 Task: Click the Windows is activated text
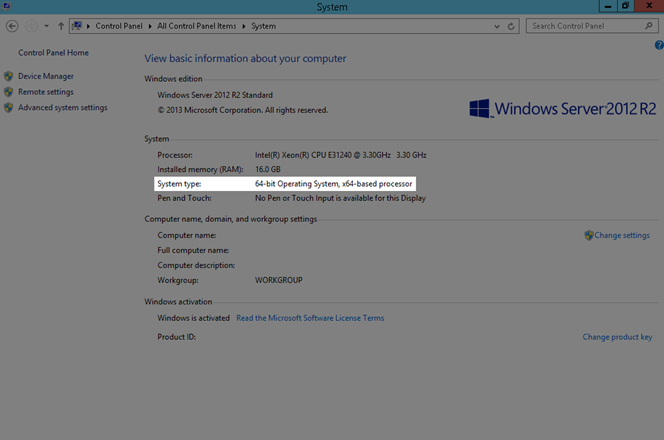[194, 318]
